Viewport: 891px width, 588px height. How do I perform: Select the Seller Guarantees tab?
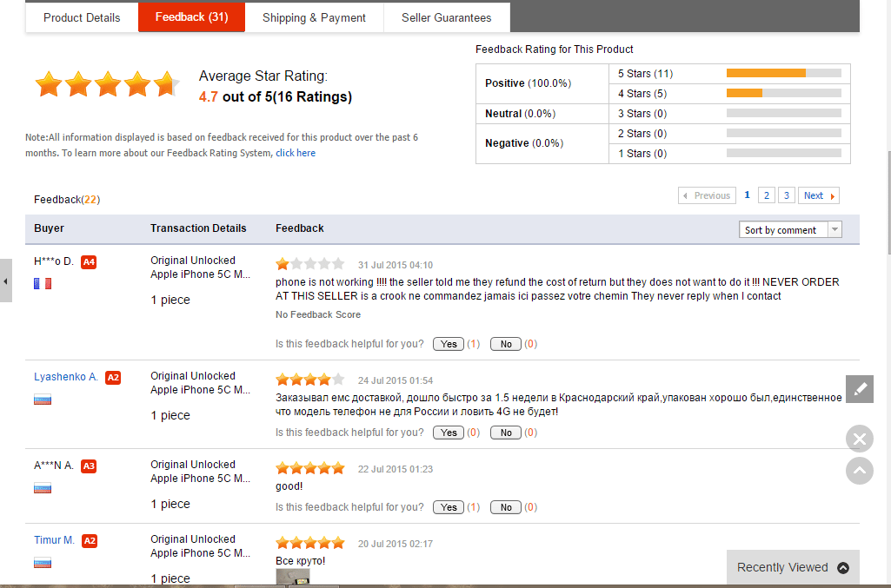coord(446,17)
